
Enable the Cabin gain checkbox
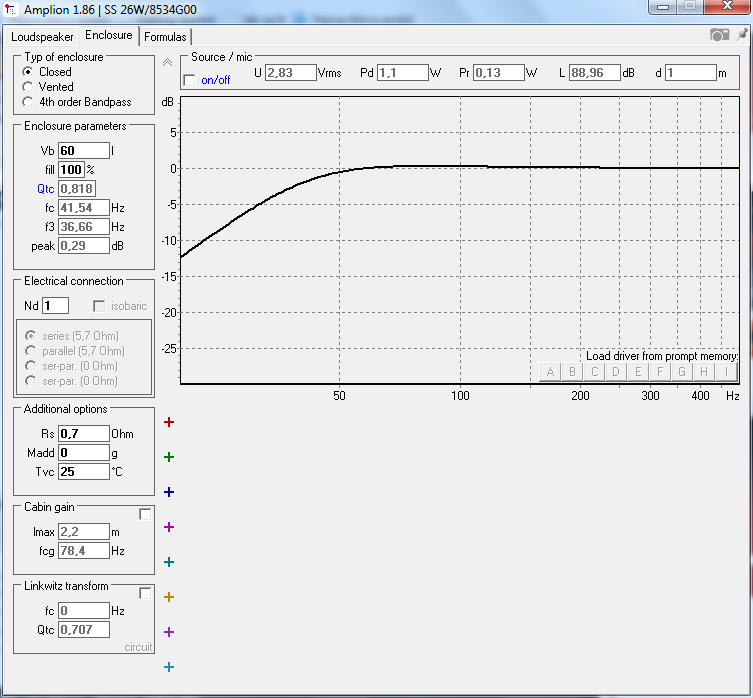click(x=145, y=514)
